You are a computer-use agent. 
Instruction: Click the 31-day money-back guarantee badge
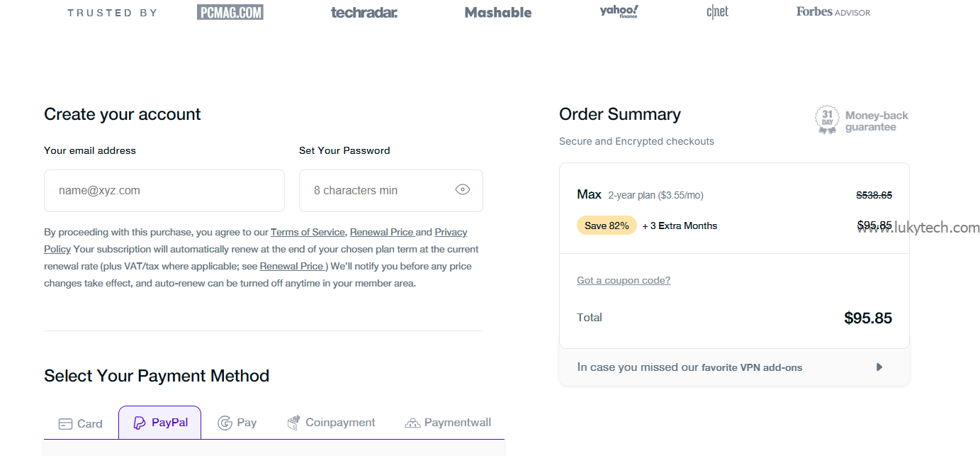point(827,121)
